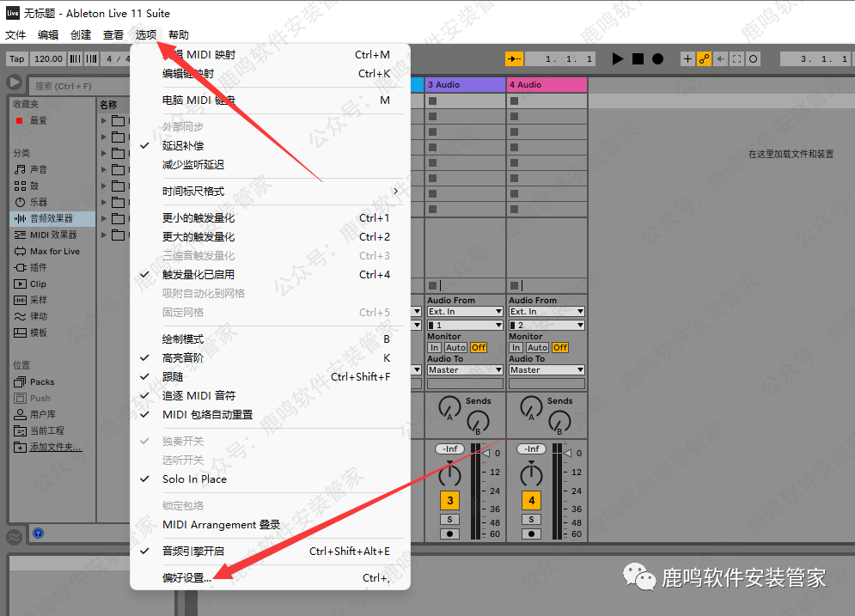Open the Edit menu
Viewport: 855px width, 616px height.
[x=48, y=35]
